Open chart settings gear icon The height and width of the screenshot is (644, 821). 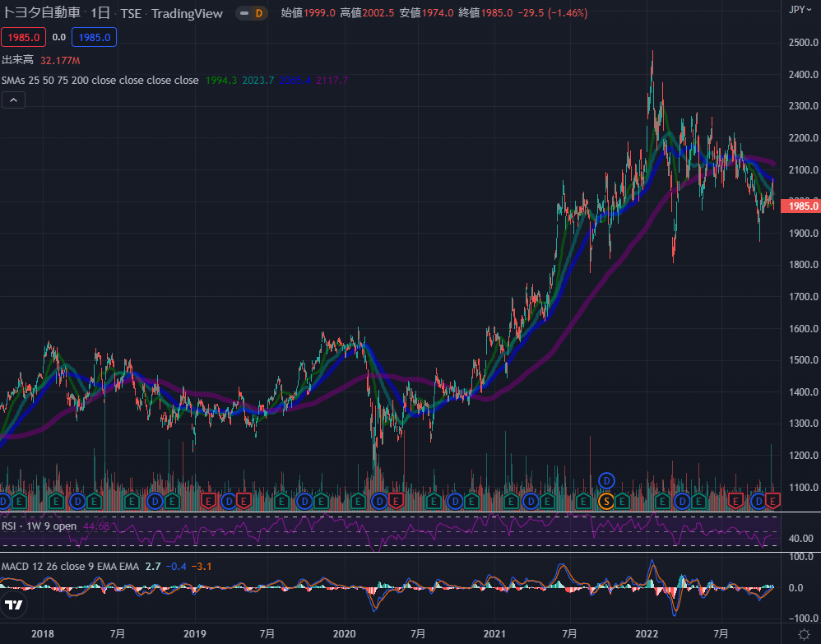point(804,635)
